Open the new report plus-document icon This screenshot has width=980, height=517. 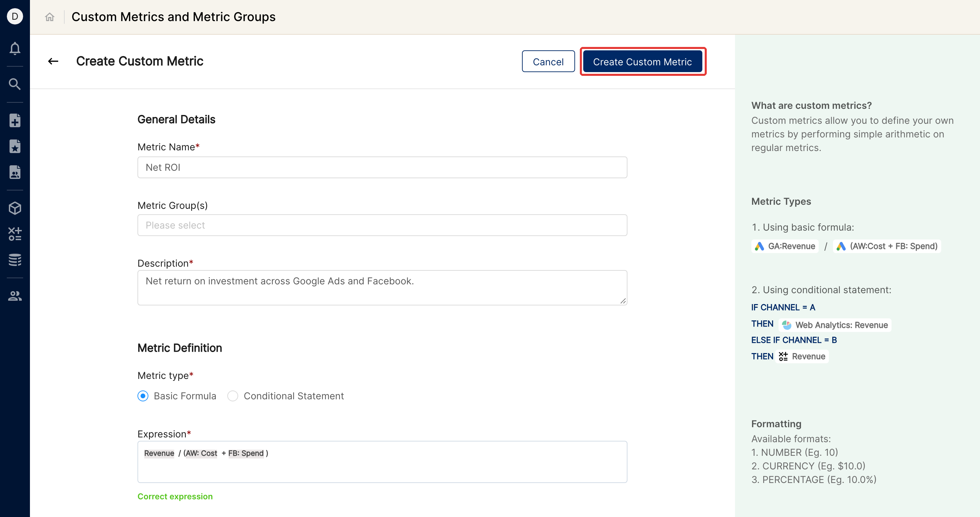coord(15,120)
